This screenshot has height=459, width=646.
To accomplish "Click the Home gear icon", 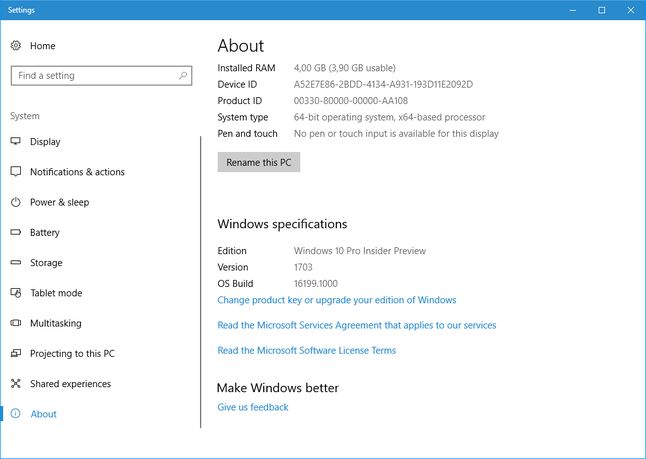I will 16,45.
